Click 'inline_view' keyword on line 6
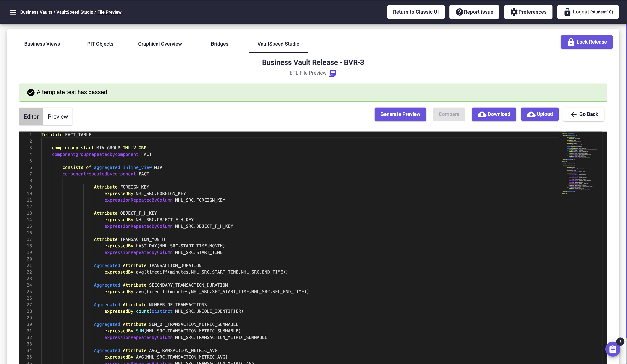627x364 pixels. pyautogui.click(x=137, y=167)
